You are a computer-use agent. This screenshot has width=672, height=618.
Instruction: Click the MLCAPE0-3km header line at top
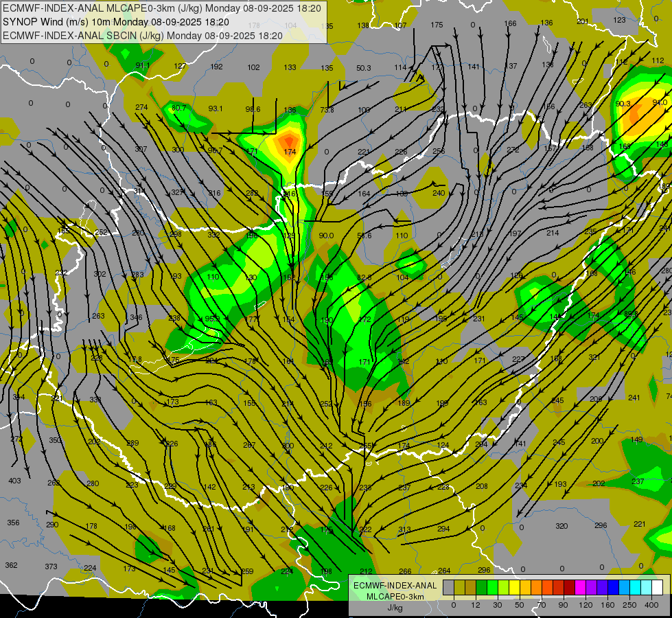click(x=161, y=8)
